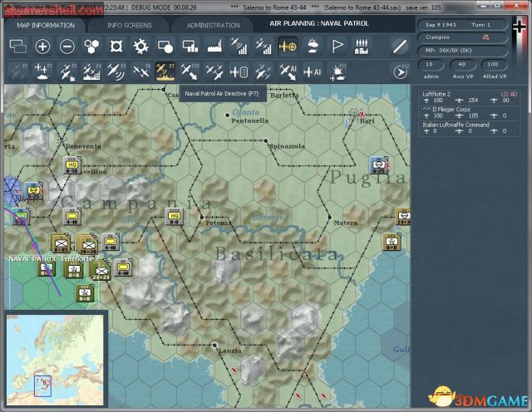Viewport: 532px width, 412px height.
Task: Open the settings gear in toolbar
Action: coord(140,47)
